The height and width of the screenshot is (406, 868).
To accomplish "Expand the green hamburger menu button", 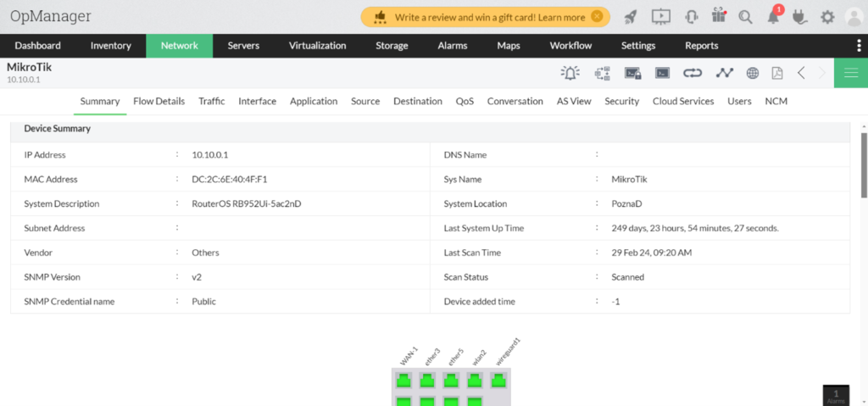I will [850, 73].
